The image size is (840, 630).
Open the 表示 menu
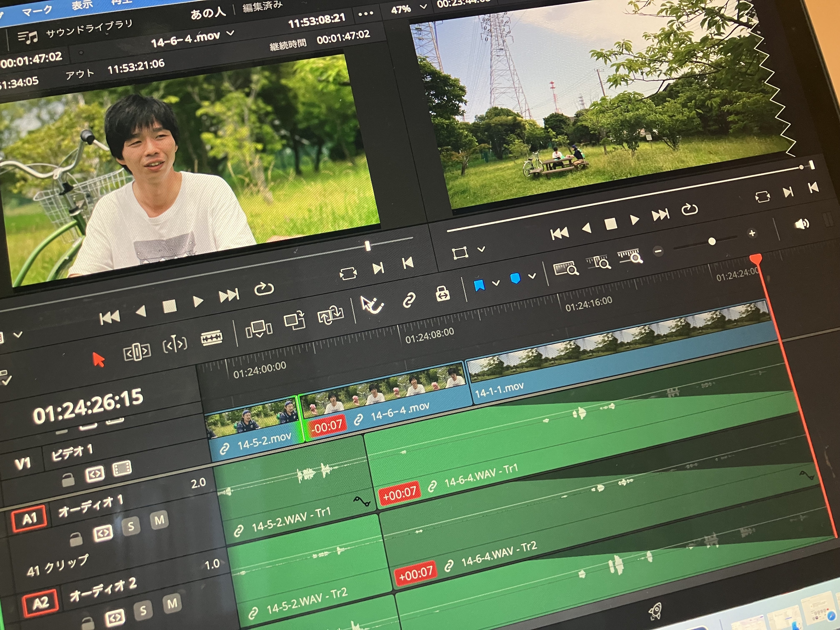pos(82,5)
